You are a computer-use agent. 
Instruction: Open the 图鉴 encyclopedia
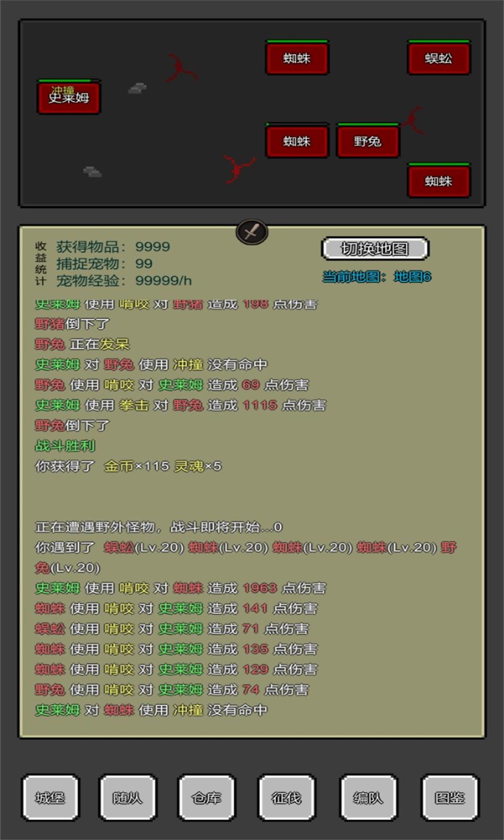coord(450,797)
